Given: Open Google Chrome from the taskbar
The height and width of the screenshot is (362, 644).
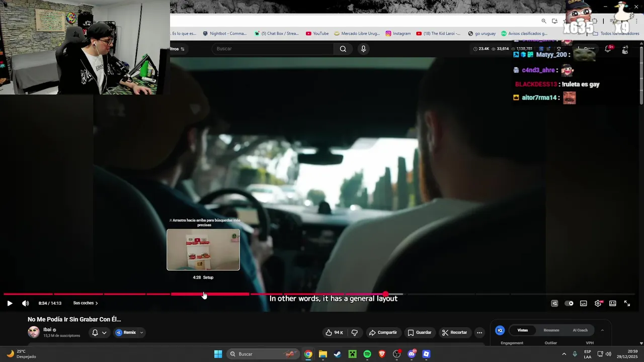Looking at the screenshot, I should (308, 354).
